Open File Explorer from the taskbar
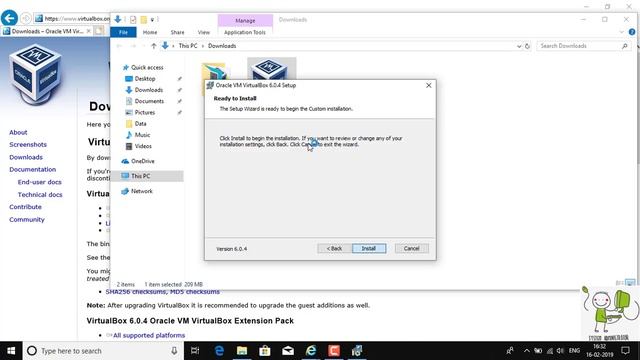The height and width of the screenshot is (360, 640). point(242,351)
